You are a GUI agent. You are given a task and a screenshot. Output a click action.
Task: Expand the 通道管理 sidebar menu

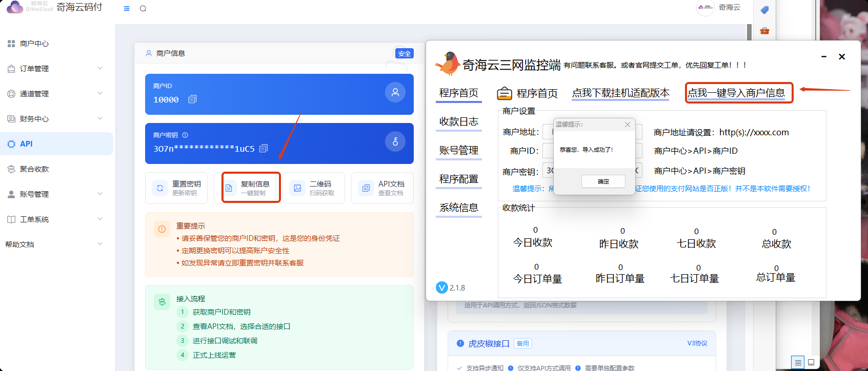click(56, 94)
